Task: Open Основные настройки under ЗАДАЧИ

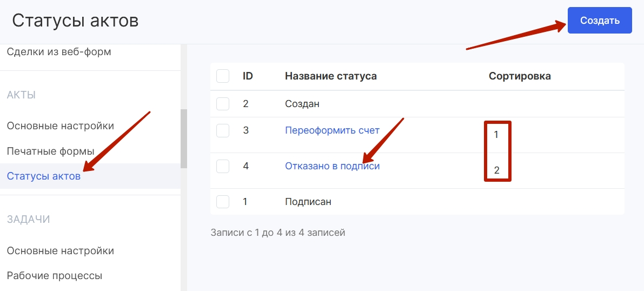Action: [61, 250]
